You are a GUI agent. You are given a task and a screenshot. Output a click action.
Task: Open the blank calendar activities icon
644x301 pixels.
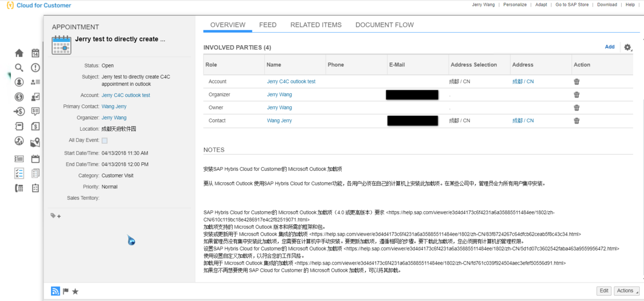click(x=35, y=159)
